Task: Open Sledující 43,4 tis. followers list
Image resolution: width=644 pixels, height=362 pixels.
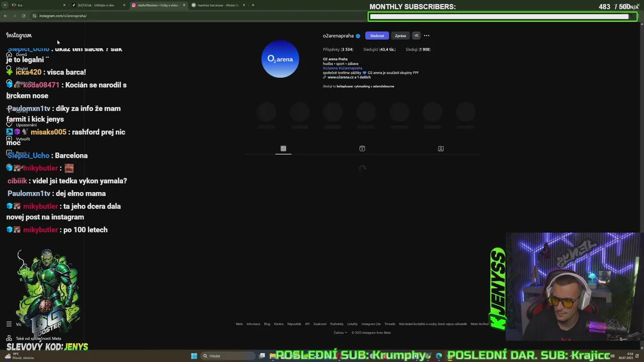Action: (379, 49)
